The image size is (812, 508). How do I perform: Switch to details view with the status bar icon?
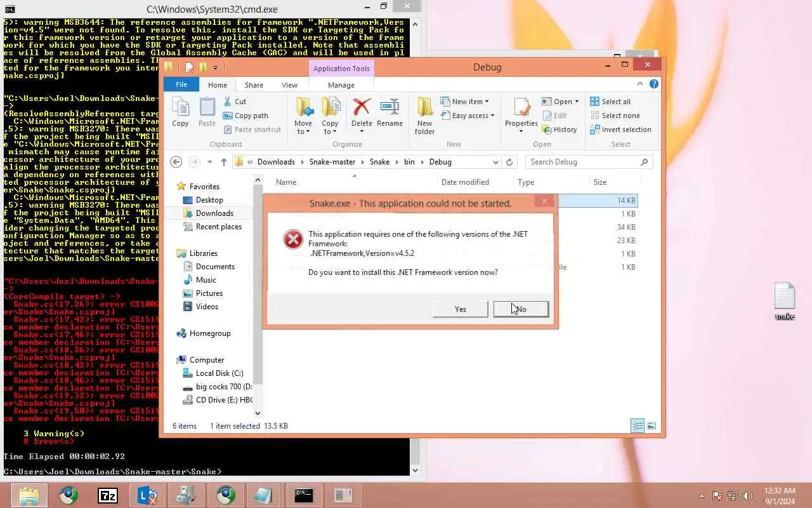638,425
